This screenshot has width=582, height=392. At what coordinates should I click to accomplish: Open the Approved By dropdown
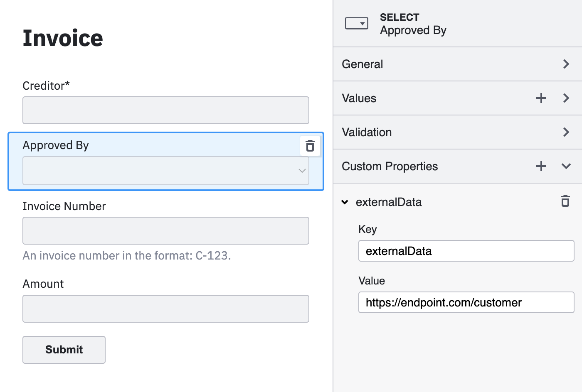pos(165,171)
